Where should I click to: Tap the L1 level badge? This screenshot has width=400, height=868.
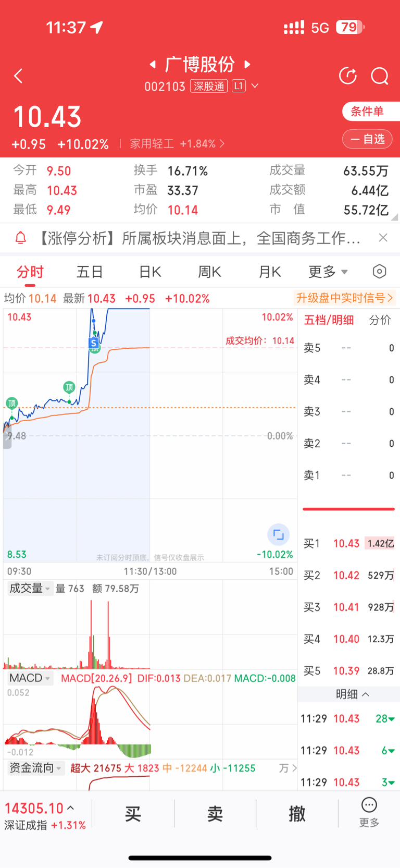239,86
